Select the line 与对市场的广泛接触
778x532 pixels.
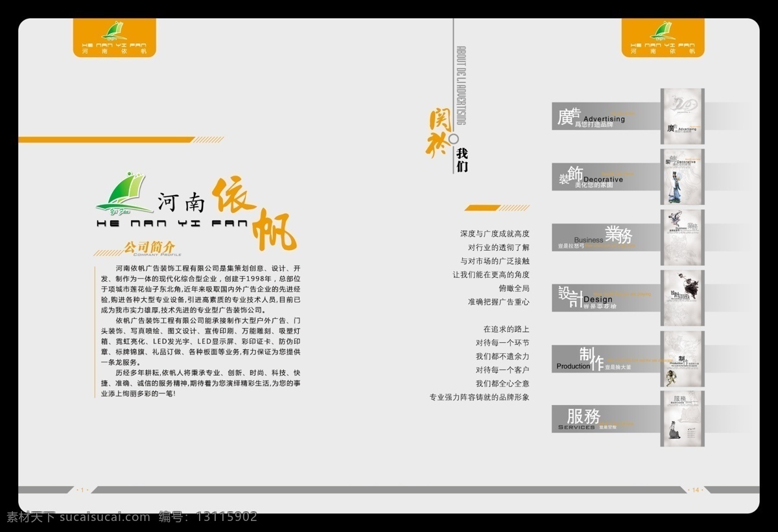pos(495,260)
